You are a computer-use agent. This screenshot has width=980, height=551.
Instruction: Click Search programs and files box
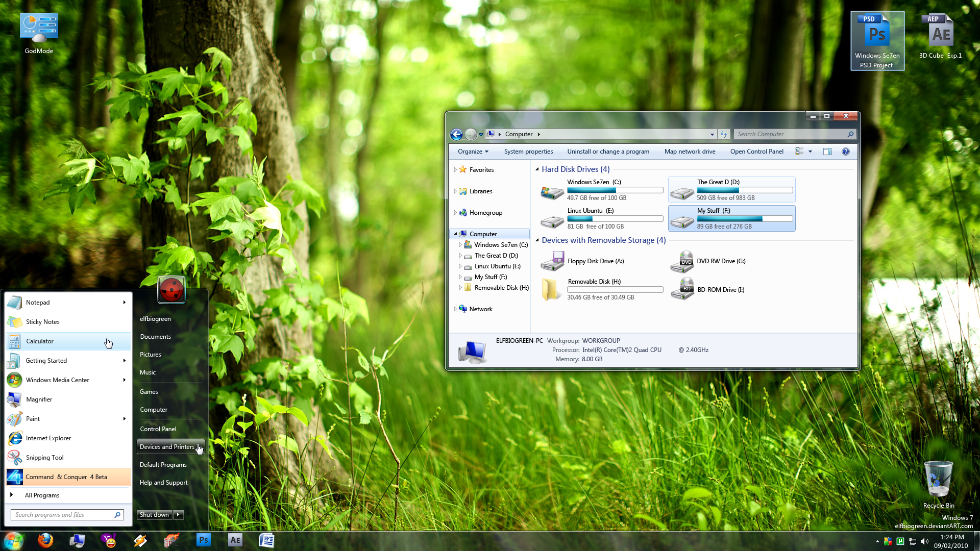click(67, 515)
